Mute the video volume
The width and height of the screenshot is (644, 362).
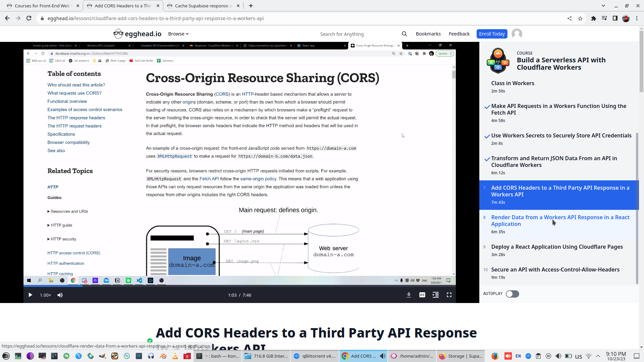click(60, 295)
